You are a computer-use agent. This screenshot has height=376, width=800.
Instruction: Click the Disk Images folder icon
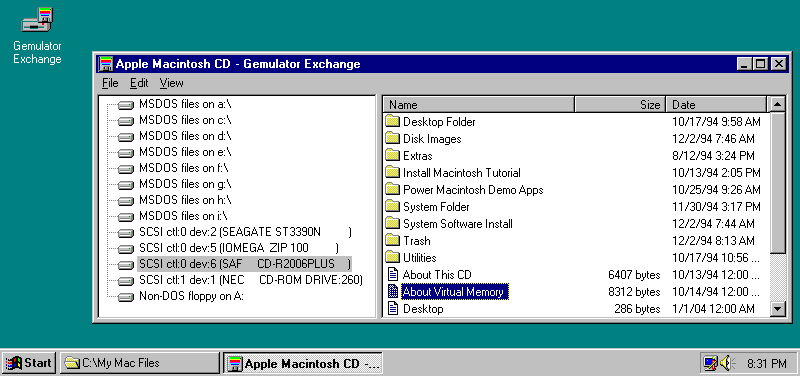coord(392,138)
